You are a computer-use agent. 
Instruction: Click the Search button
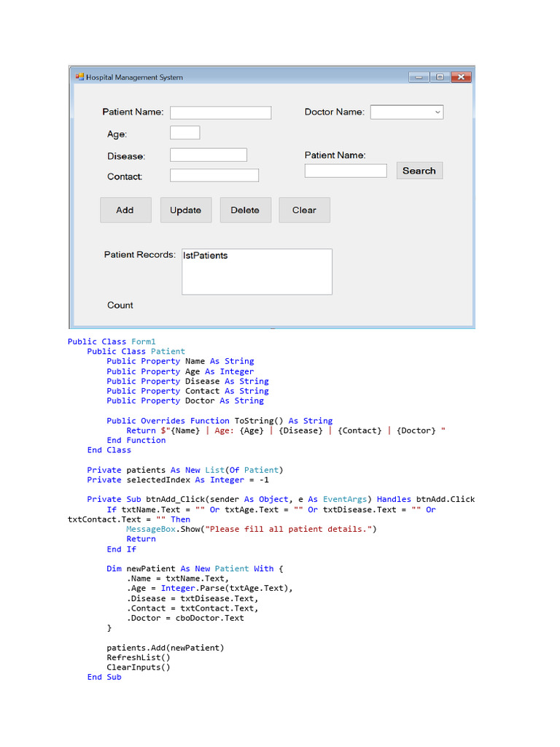(419, 171)
